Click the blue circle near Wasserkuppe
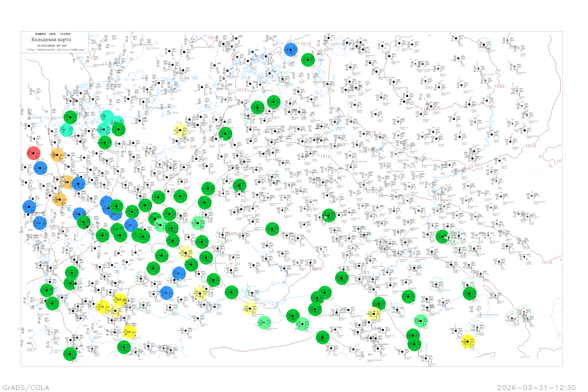Screen dimensions: 588x392 click(x=40, y=168)
